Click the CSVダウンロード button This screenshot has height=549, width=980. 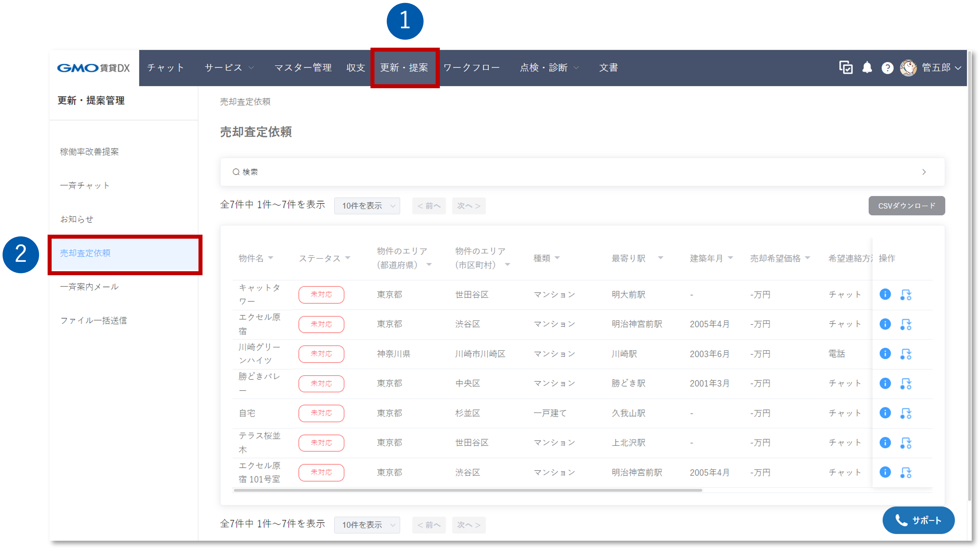tap(907, 206)
